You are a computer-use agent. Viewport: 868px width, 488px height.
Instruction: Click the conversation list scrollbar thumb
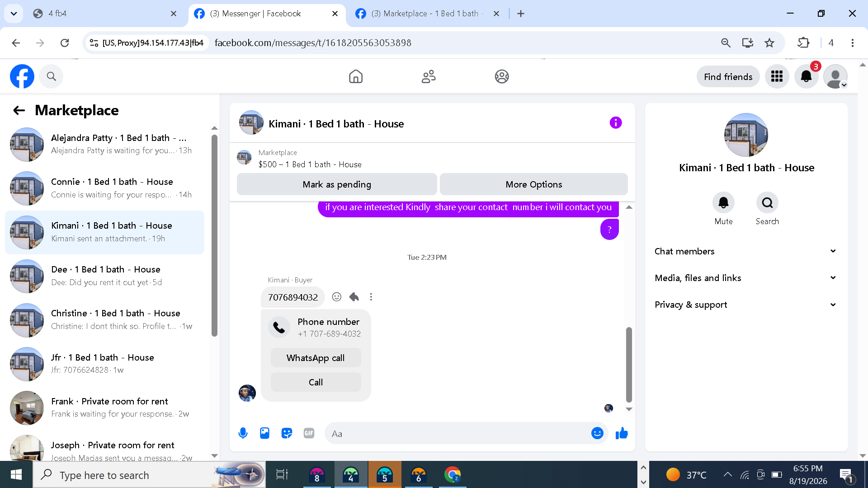click(214, 235)
